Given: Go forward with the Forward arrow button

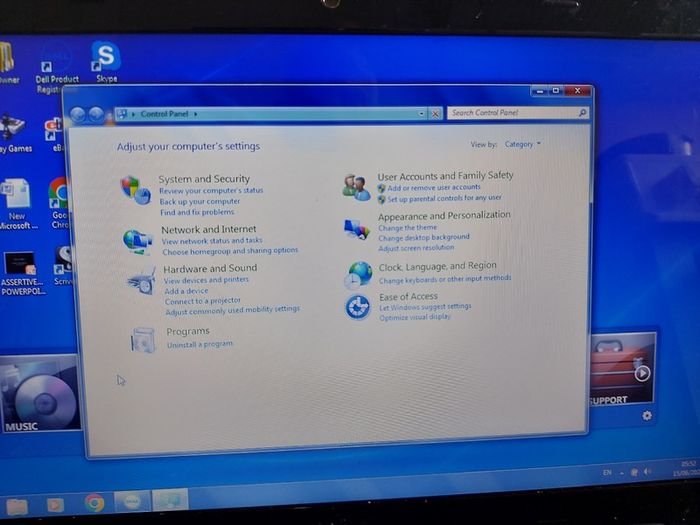Looking at the screenshot, I should (96, 115).
